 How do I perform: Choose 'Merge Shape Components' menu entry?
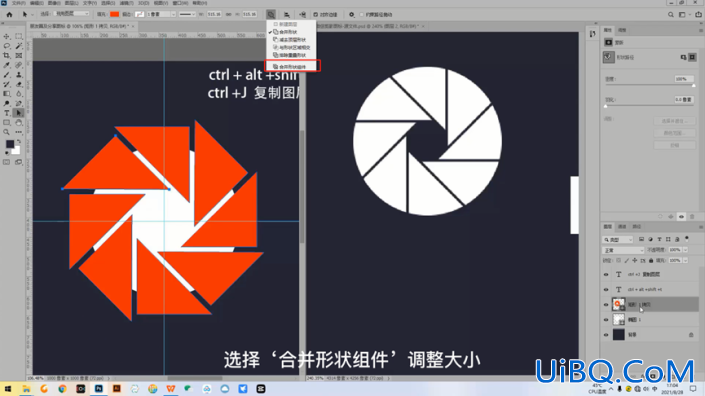coord(292,67)
